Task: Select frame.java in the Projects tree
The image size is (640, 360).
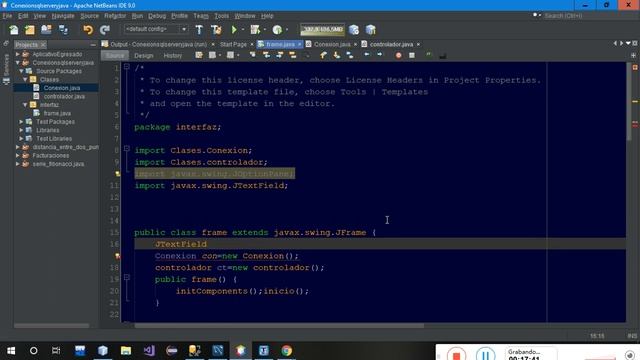Action: coord(57,113)
